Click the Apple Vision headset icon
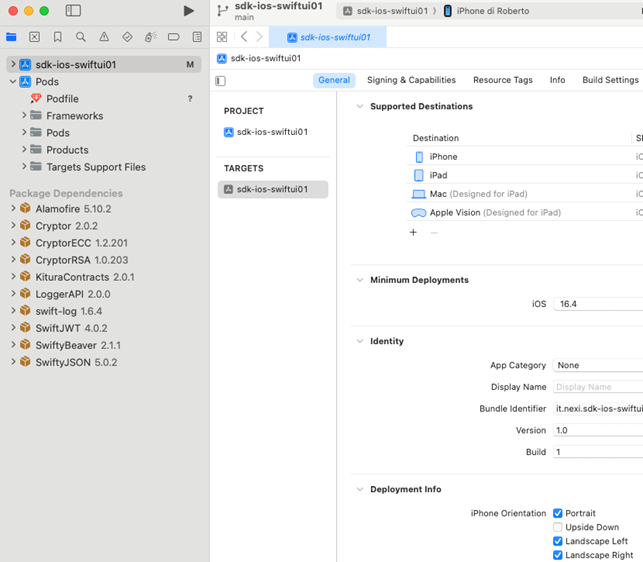The image size is (643, 562). coord(419,212)
